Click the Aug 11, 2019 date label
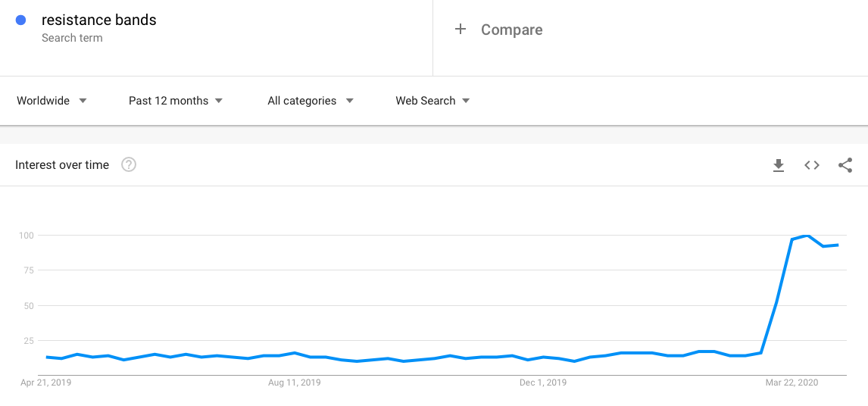 [x=295, y=383]
